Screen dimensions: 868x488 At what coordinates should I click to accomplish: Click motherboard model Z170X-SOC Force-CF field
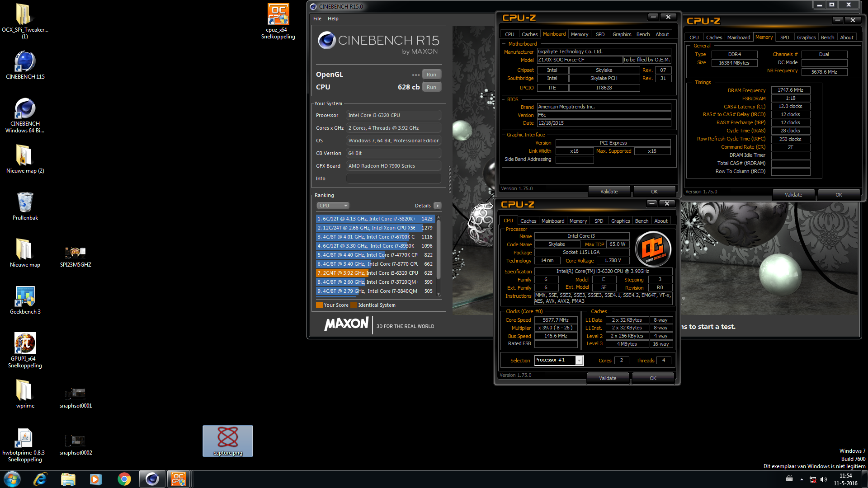click(x=580, y=60)
